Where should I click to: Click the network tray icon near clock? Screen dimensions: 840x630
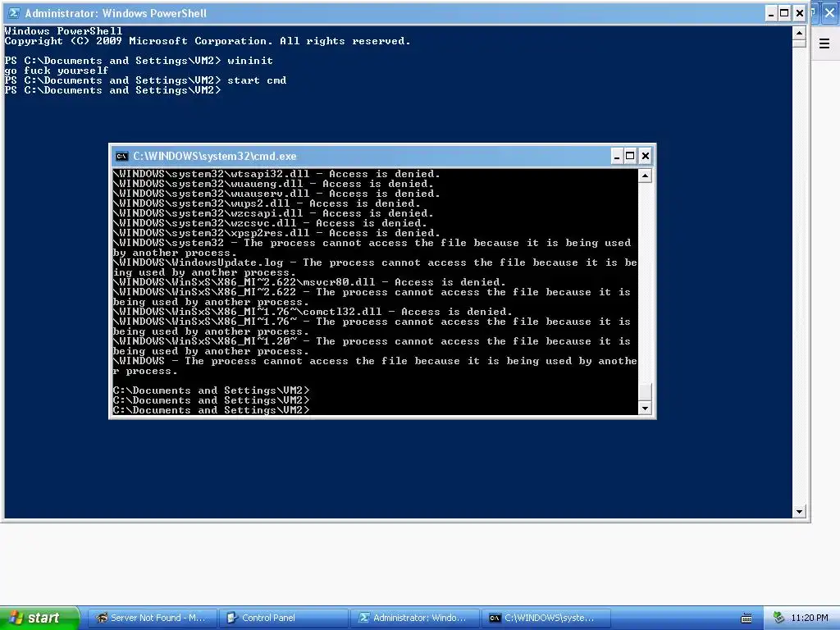(778, 618)
